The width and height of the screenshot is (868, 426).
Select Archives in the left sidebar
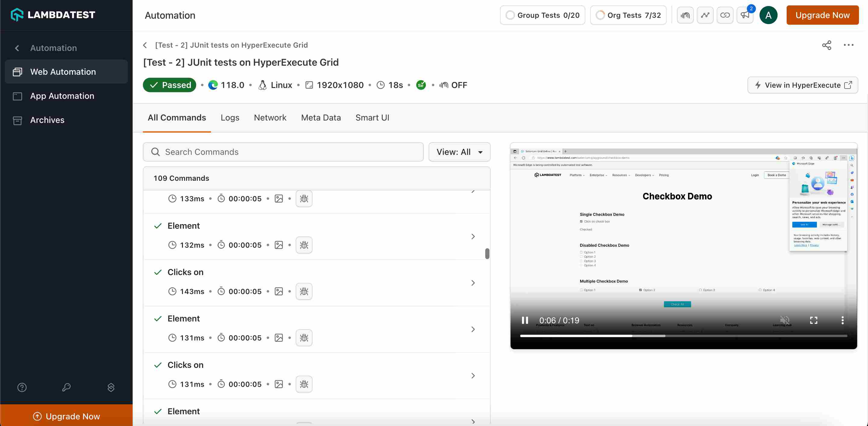pyautogui.click(x=47, y=120)
